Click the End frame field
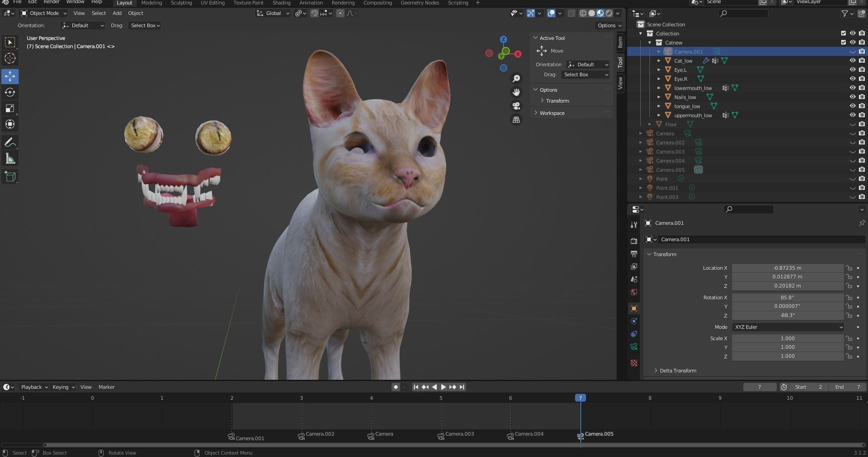 848,387
